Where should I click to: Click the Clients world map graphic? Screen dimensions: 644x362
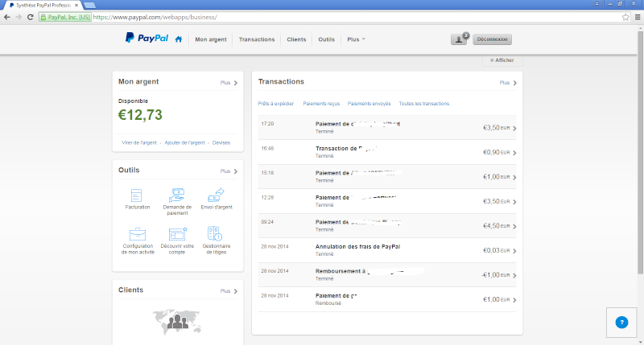pos(177,322)
